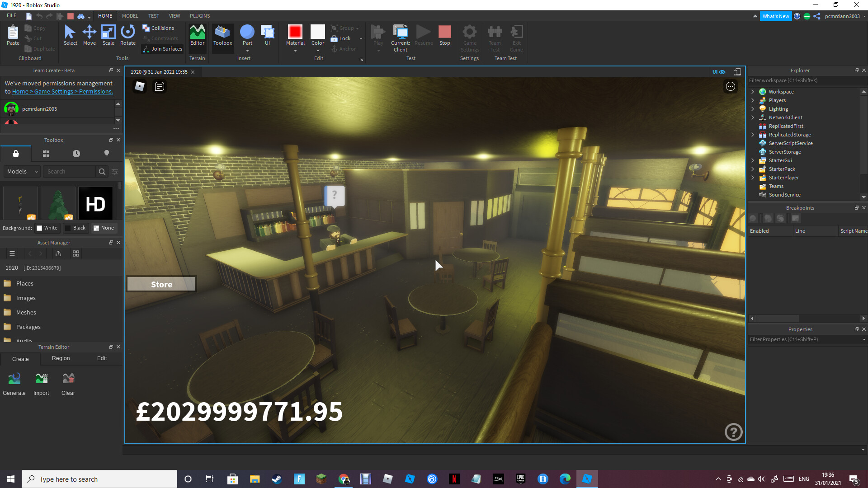Select the Scale tool

click(108, 35)
